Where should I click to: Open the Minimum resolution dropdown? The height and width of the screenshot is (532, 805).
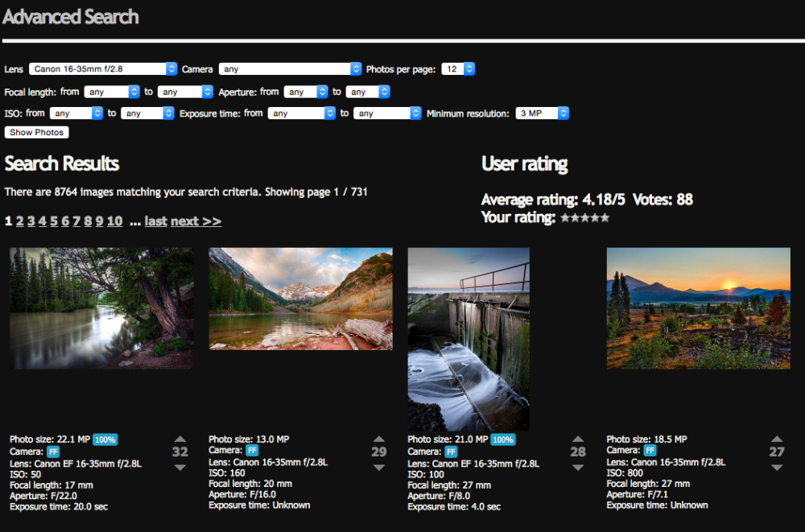542,113
